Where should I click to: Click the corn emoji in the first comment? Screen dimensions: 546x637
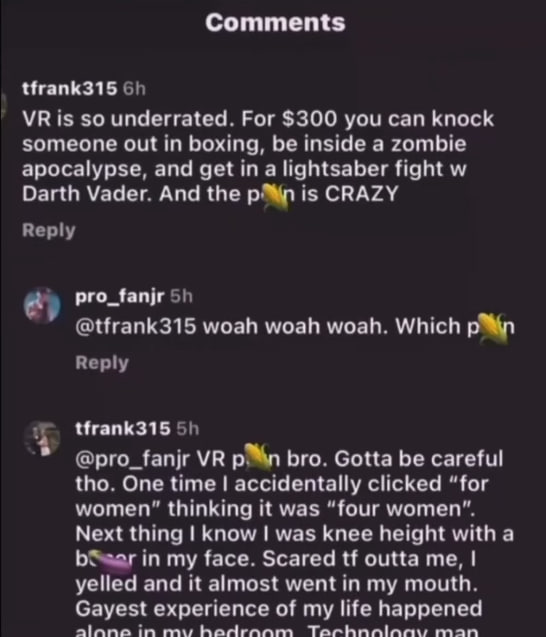click(275, 196)
